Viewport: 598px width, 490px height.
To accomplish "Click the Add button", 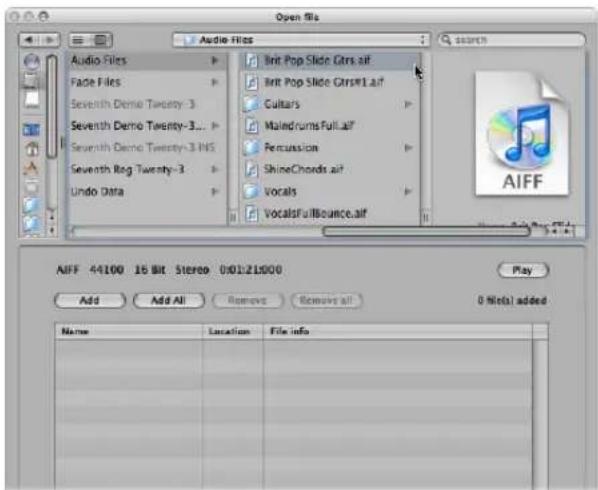I will click(x=90, y=300).
